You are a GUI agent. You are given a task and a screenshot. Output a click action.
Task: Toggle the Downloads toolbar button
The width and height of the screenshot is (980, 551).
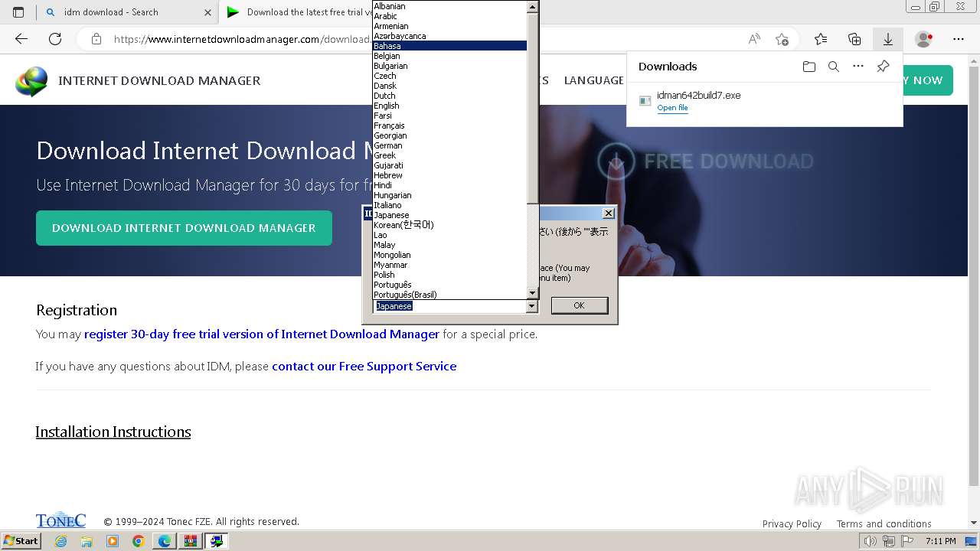[888, 39]
